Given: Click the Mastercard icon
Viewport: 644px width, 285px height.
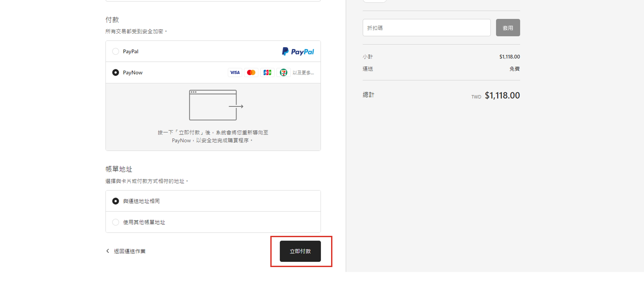Looking at the screenshot, I should (x=251, y=73).
